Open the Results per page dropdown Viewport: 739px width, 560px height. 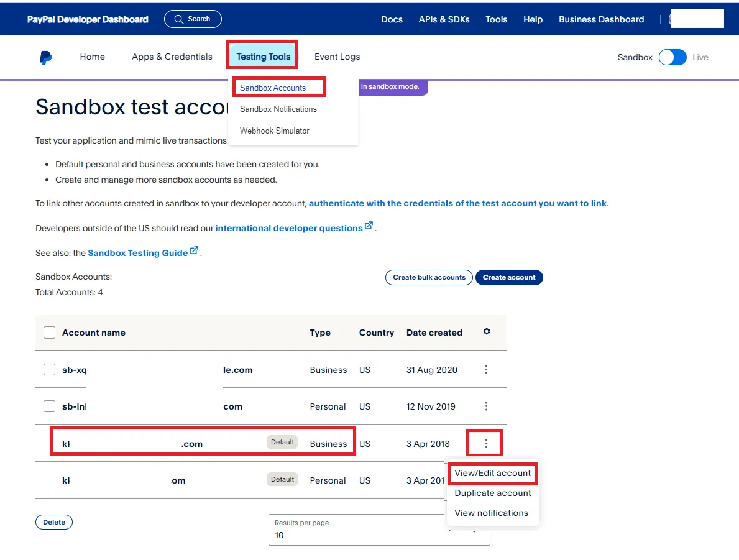379,530
